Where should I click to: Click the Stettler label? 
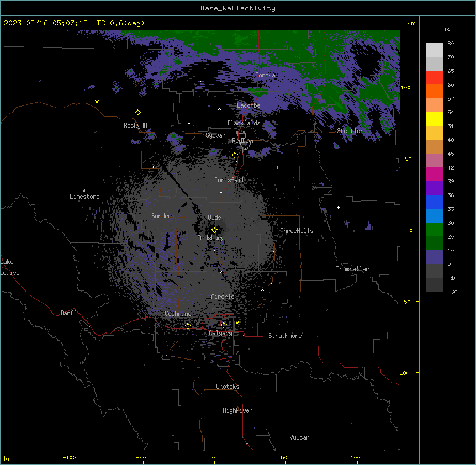click(x=350, y=131)
